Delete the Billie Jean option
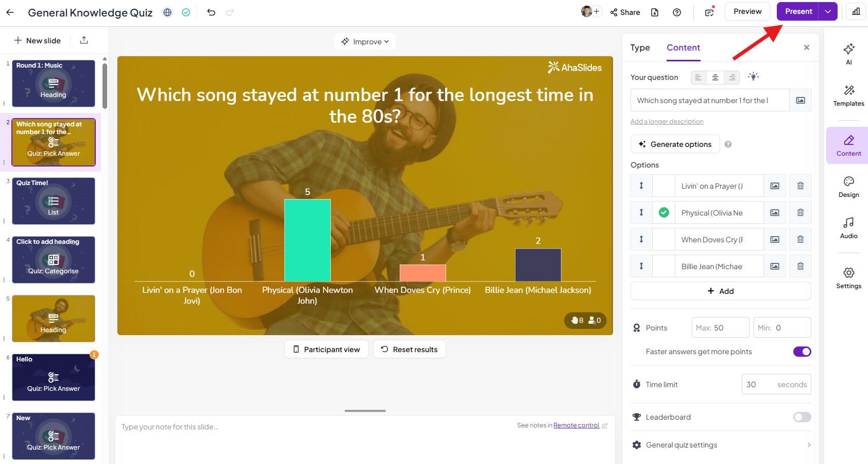The height and width of the screenshot is (464, 868). click(800, 266)
